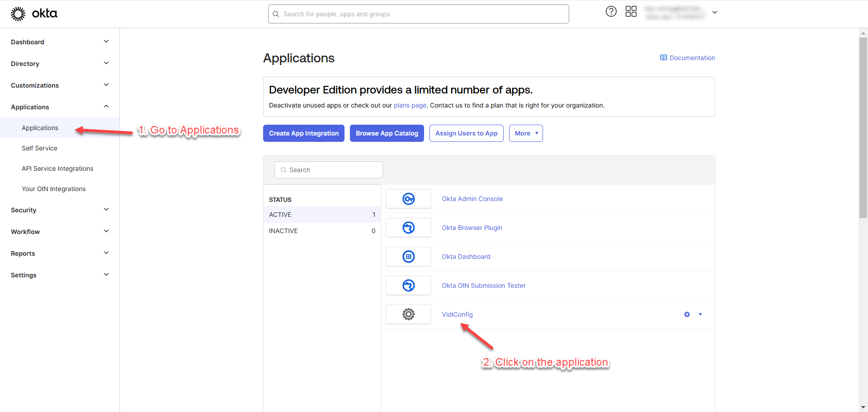Open the VidiConfig application link
Image resolution: width=868 pixels, height=412 pixels.
(457, 314)
